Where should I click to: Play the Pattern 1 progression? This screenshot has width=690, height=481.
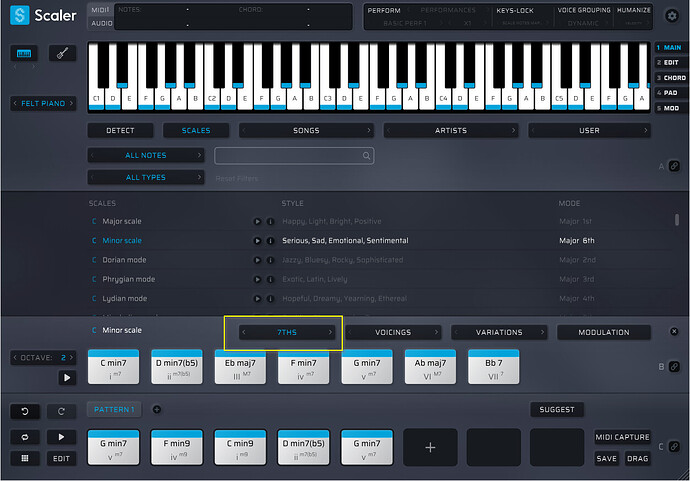tap(61, 437)
